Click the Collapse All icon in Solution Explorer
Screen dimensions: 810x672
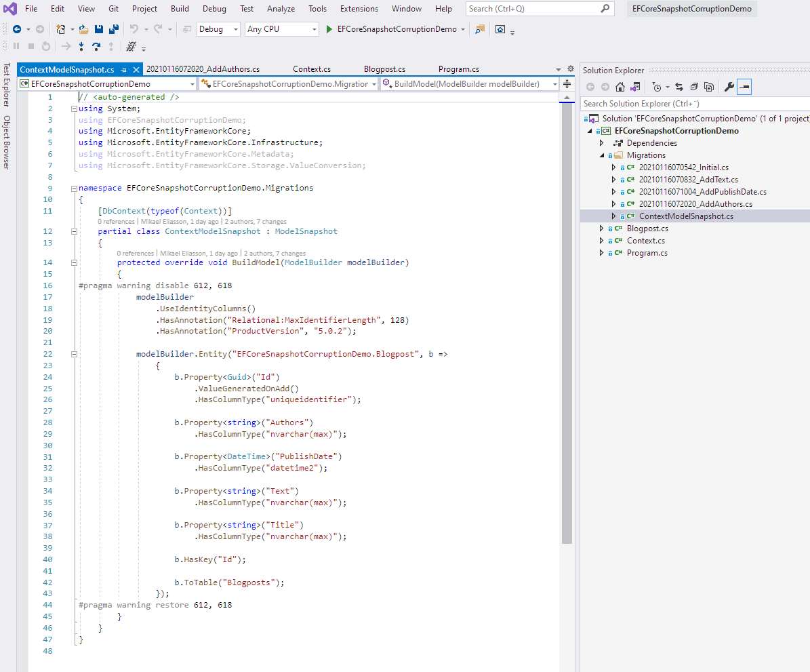point(695,87)
